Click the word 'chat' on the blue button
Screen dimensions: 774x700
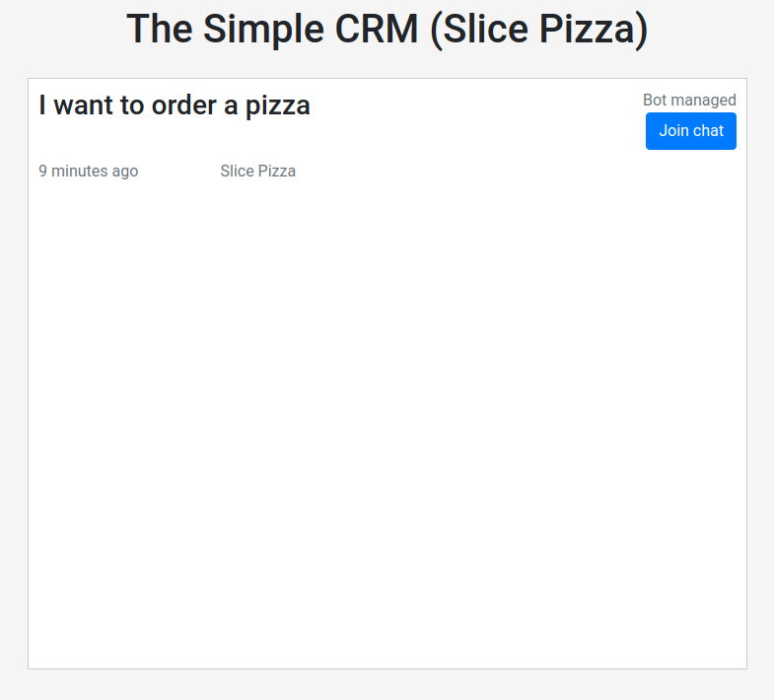(708, 131)
